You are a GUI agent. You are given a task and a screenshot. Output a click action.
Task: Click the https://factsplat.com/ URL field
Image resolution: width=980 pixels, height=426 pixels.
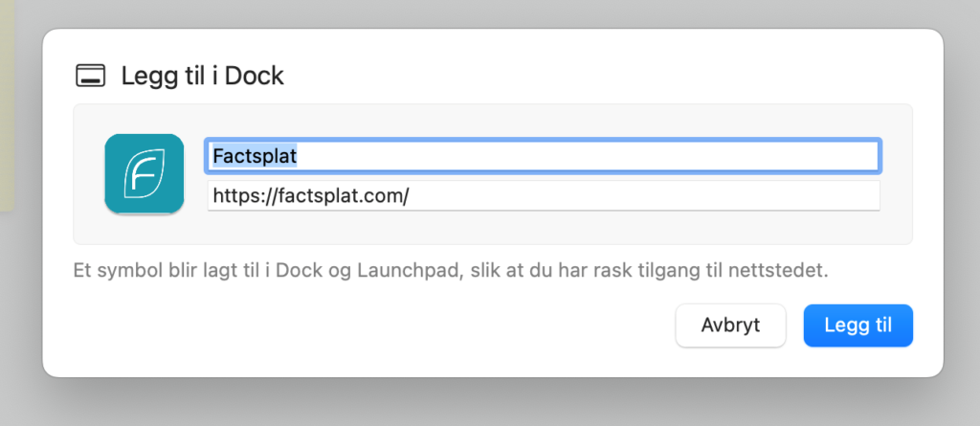point(543,196)
